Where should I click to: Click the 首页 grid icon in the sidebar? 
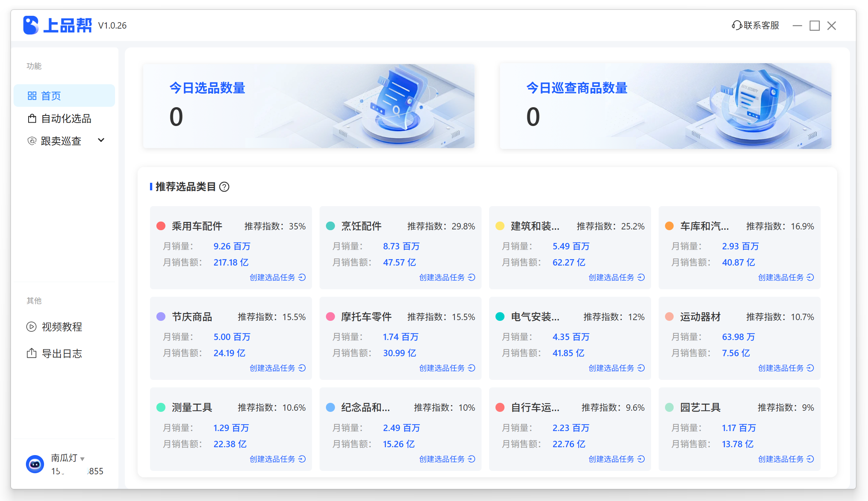coord(32,96)
